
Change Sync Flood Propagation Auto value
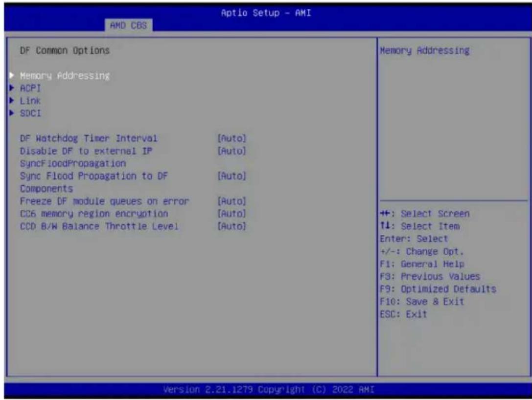coord(231,176)
